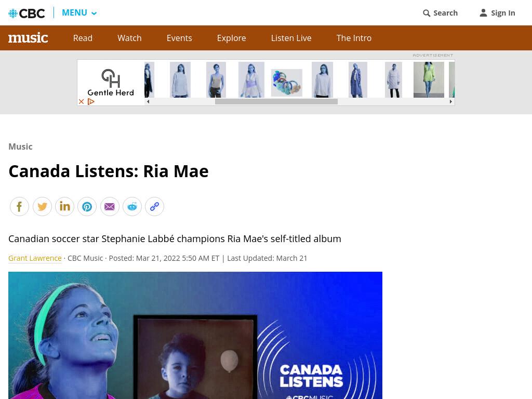Copy article link icon

pos(154,206)
